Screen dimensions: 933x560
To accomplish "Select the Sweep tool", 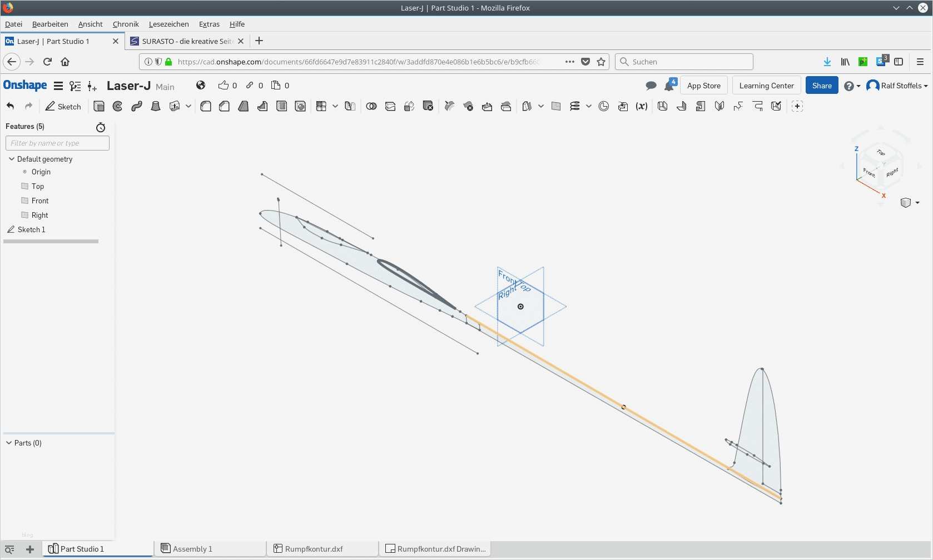I will tap(137, 107).
